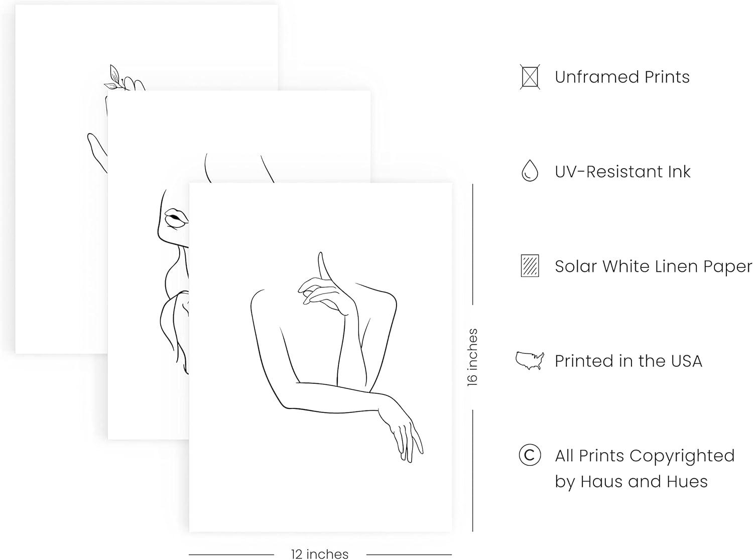Viewport: 753px width, 560px height.
Task: Click the Haus and Hues brand name
Action: [644, 482]
